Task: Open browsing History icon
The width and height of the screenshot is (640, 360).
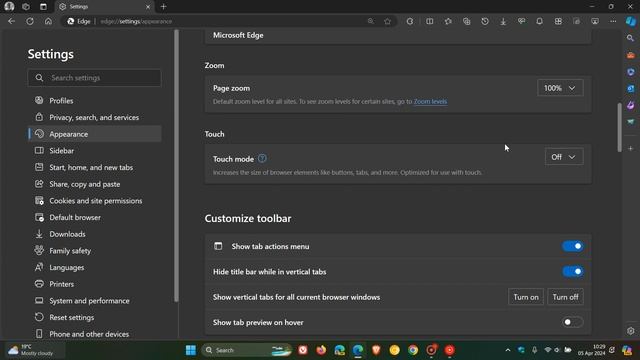Action: tap(485, 21)
